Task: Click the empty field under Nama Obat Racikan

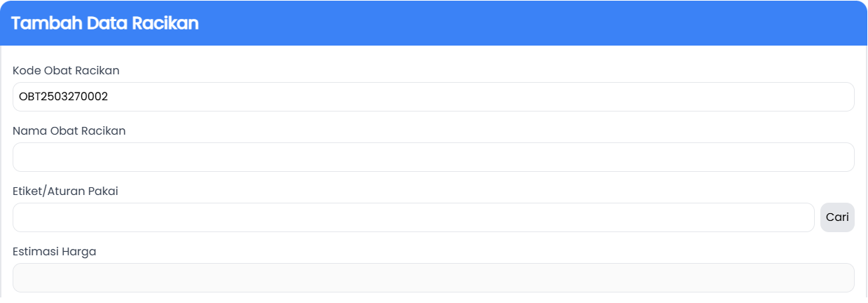Action: point(433,157)
